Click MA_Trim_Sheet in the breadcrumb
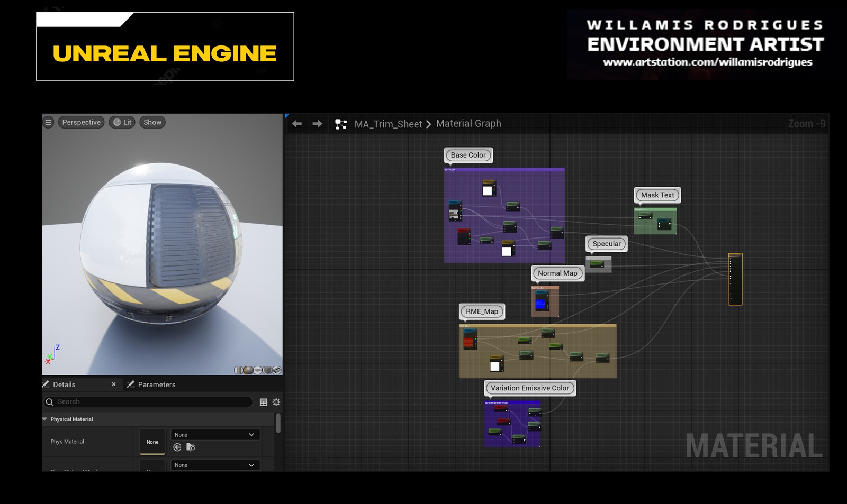 (x=388, y=124)
